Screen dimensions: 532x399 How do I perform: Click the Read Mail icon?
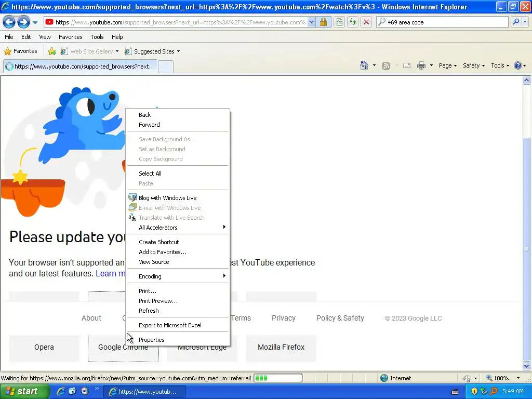pos(407,66)
